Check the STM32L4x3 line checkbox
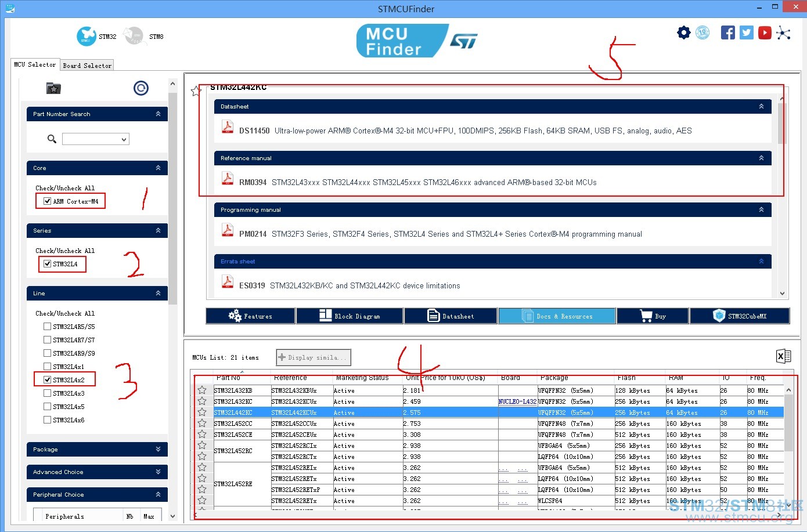Image resolution: width=807 pixels, height=532 pixels. [48, 393]
